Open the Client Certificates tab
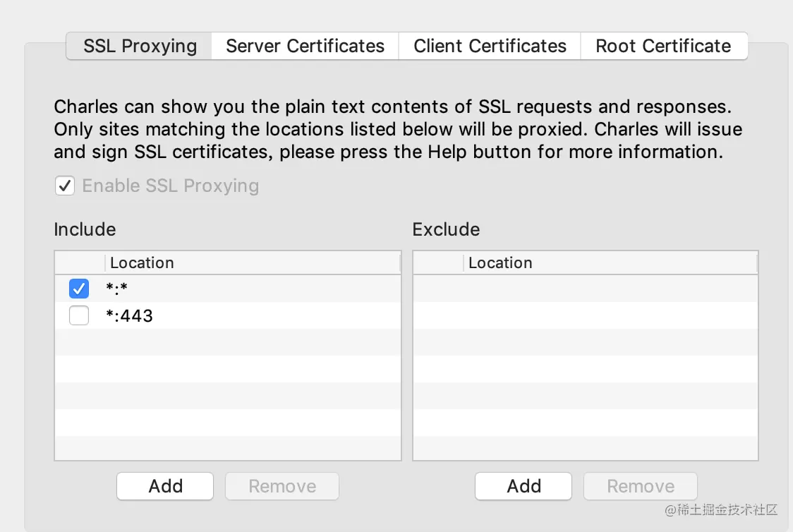The height and width of the screenshot is (532, 793). coord(490,47)
